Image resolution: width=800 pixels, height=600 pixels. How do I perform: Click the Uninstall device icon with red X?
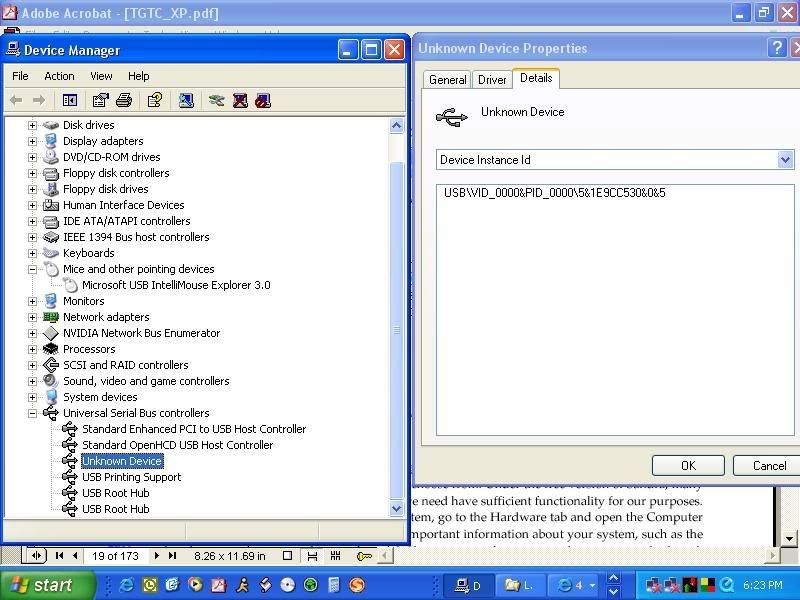click(240, 100)
